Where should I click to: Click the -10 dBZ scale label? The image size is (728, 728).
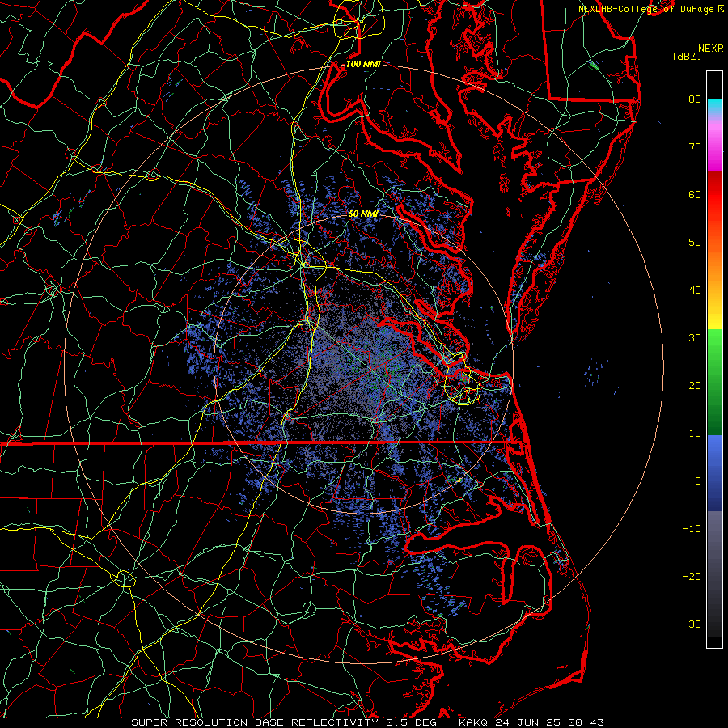point(692,529)
